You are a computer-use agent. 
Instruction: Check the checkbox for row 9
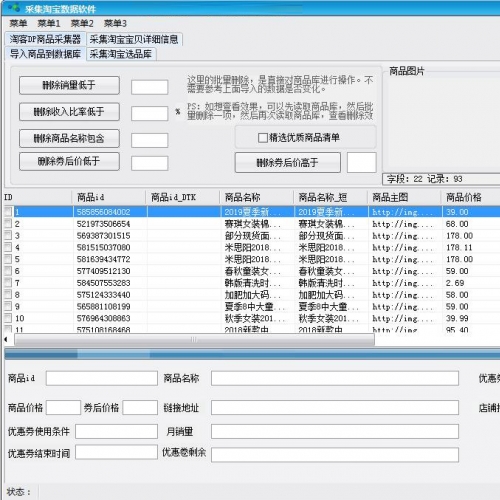click(8, 306)
